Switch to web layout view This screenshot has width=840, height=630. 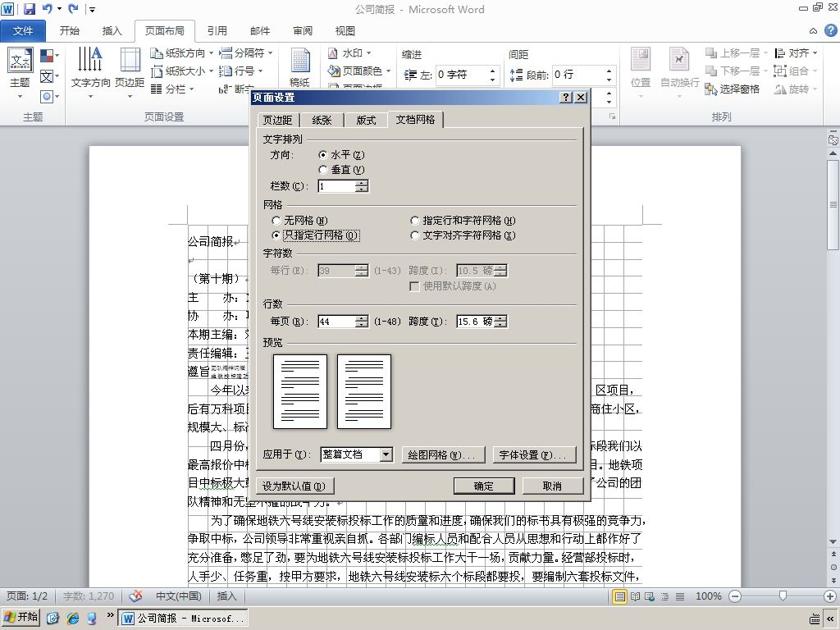point(650,596)
